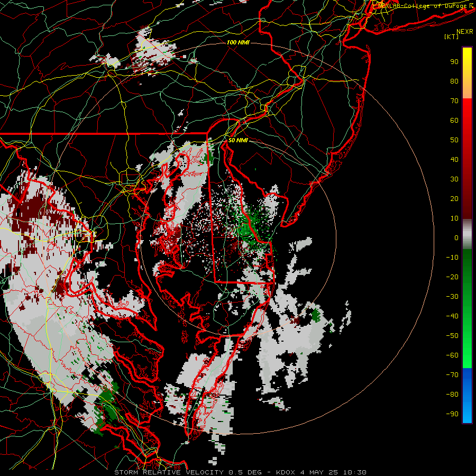The image size is (476, 476).
Task: Click the 30 value on the velocity scale
Action: pos(454,179)
